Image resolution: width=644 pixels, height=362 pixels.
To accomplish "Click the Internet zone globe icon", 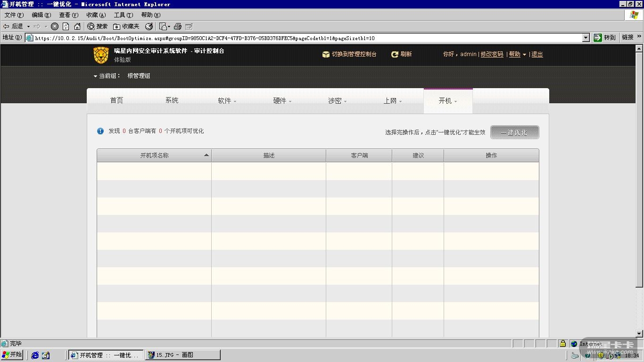I will 574,344.
